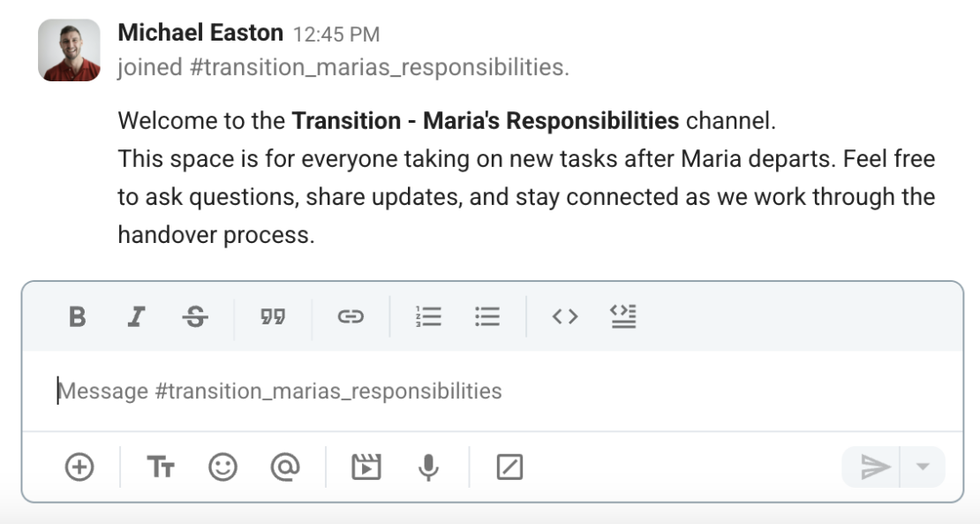Create a bulleted list
Screen dimensions: 980x524
(x=487, y=316)
